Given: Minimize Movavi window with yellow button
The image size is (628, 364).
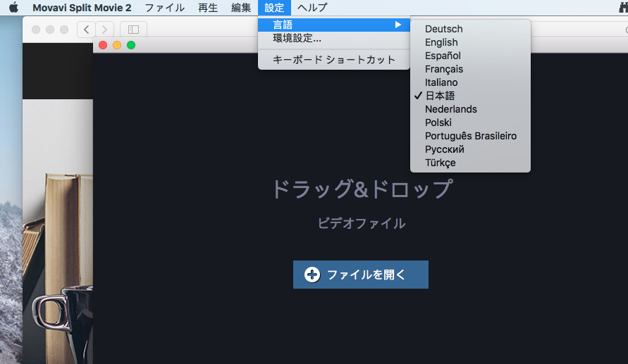Looking at the screenshot, I should 117,45.
